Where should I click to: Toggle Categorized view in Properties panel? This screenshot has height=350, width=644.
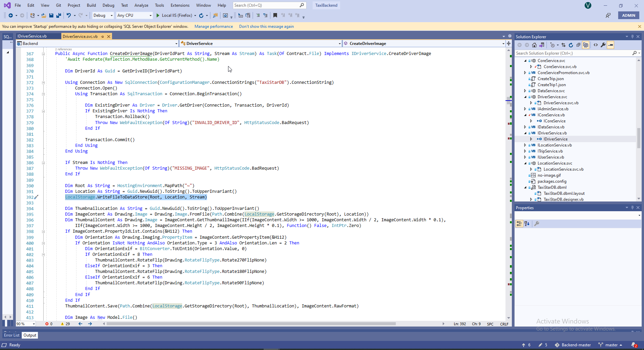click(519, 224)
